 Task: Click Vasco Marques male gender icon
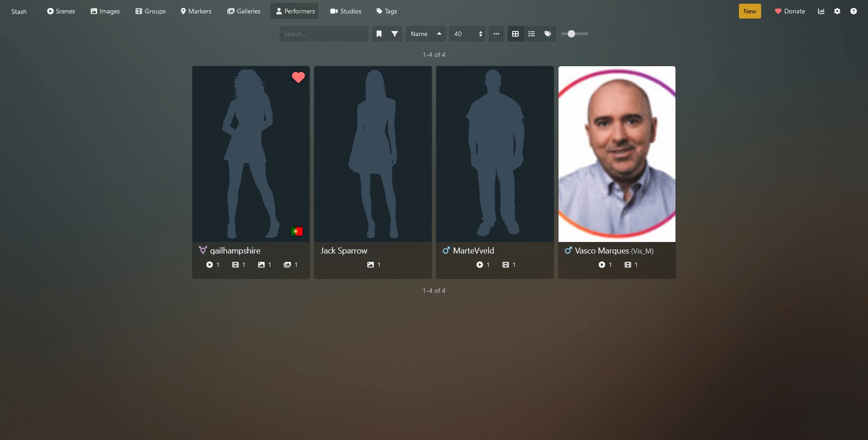(x=568, y=250)
